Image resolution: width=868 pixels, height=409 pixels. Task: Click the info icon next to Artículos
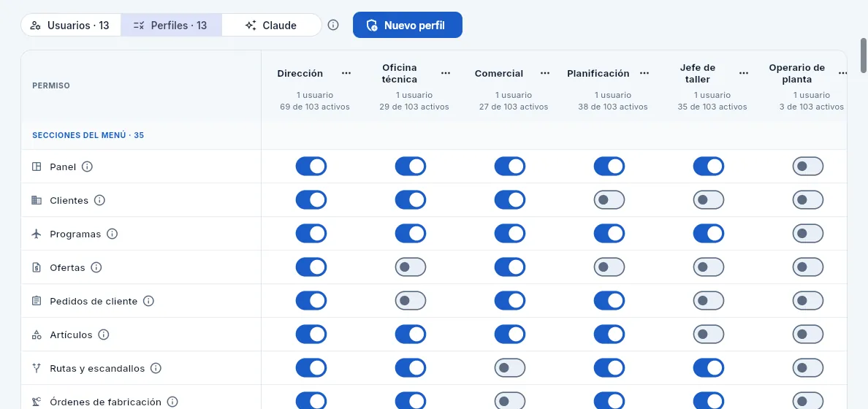click(x=104, y=335)
